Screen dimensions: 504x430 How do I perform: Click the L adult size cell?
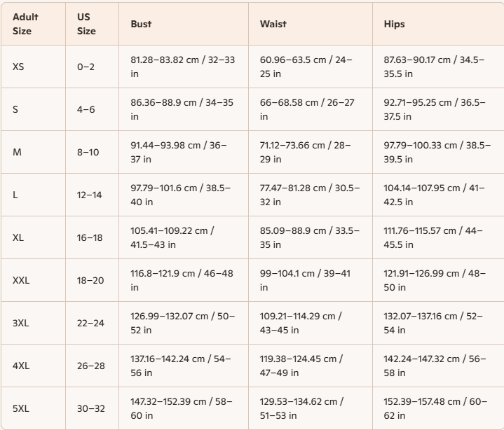click(x=15, y=195)
